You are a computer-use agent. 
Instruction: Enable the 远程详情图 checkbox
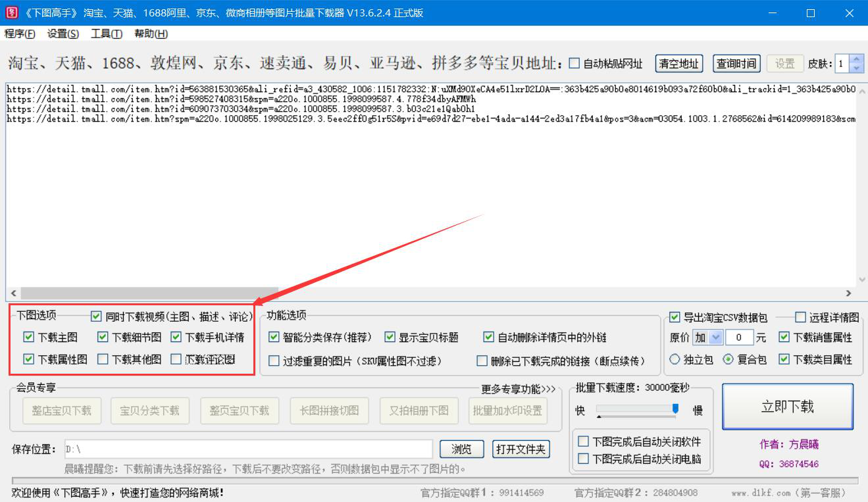[x=800, y=317]
